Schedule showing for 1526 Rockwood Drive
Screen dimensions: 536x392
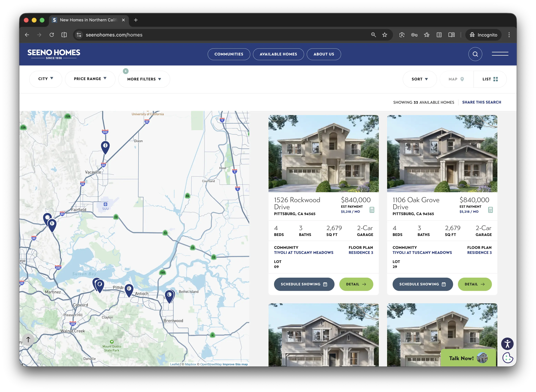(x=304, y=284)
